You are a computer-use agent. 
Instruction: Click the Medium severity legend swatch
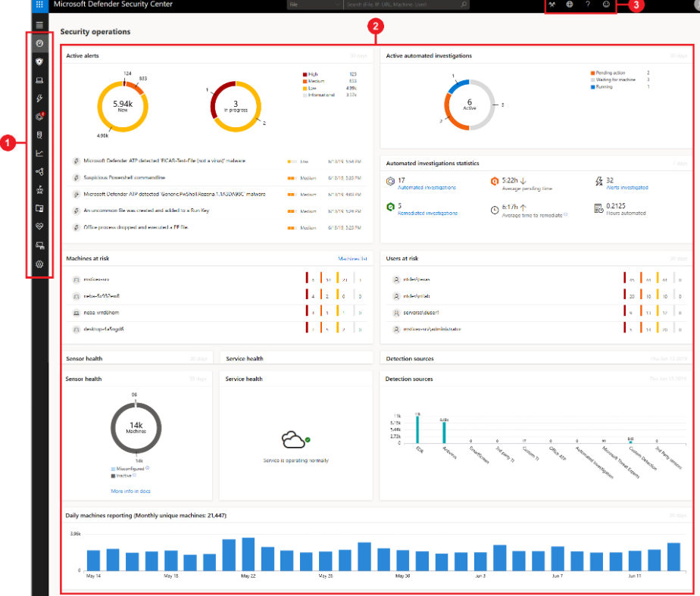coord(305,81)
